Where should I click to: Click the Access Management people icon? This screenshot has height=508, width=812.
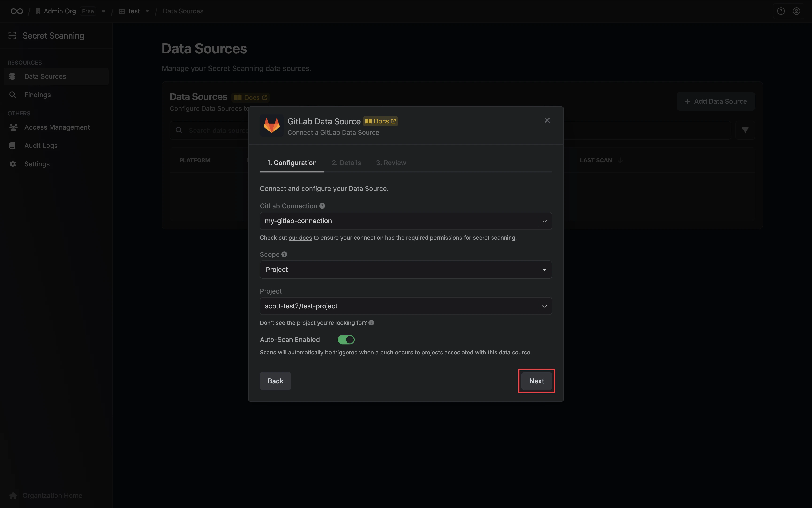coord(13,127)
